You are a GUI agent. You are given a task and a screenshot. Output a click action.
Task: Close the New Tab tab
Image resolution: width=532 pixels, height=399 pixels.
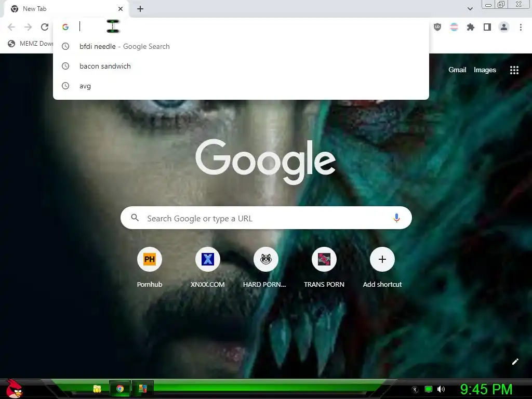pyautogui.click(x=121, y=9)
